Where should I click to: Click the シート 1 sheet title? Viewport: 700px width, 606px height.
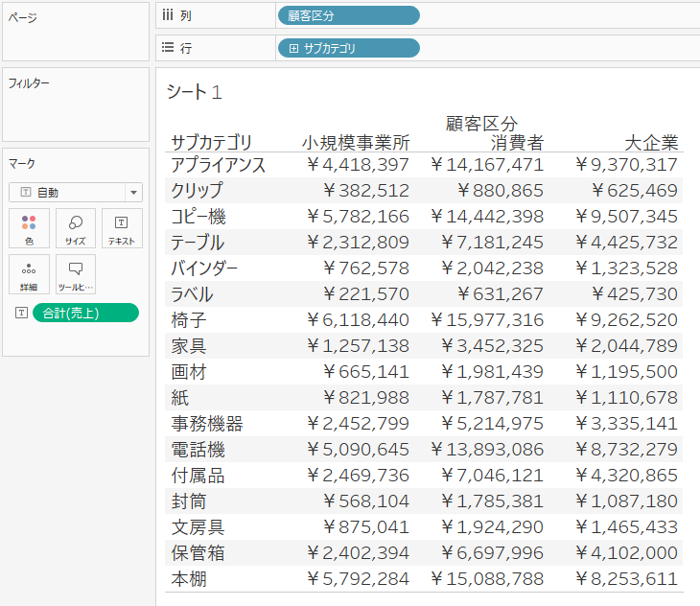click(195, 92)
